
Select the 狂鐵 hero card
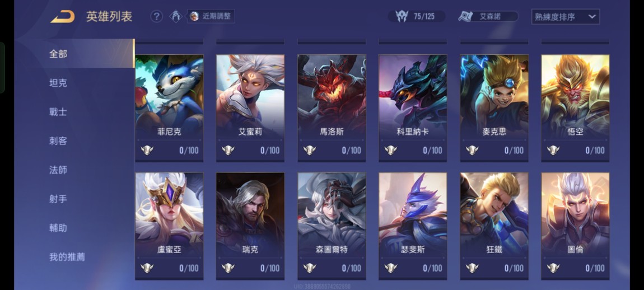coord(494,226)
